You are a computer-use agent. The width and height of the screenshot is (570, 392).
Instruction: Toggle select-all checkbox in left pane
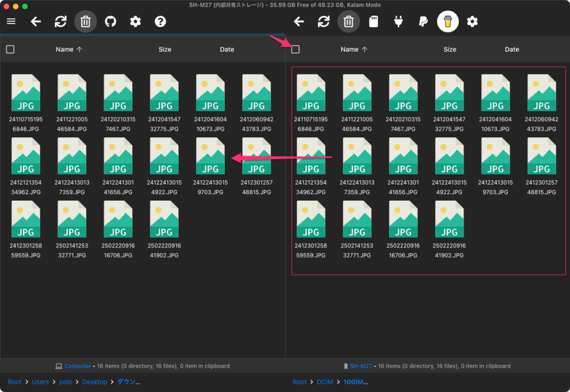[10, 49]
